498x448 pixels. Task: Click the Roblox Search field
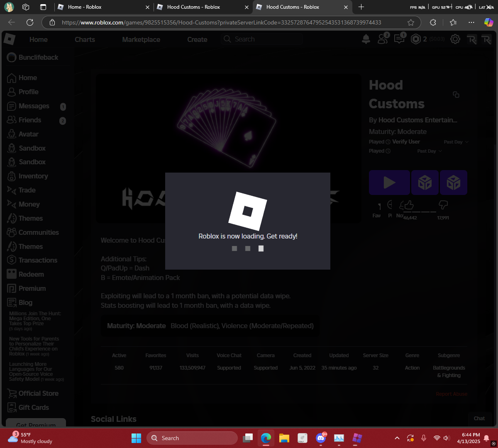[262, 39]
